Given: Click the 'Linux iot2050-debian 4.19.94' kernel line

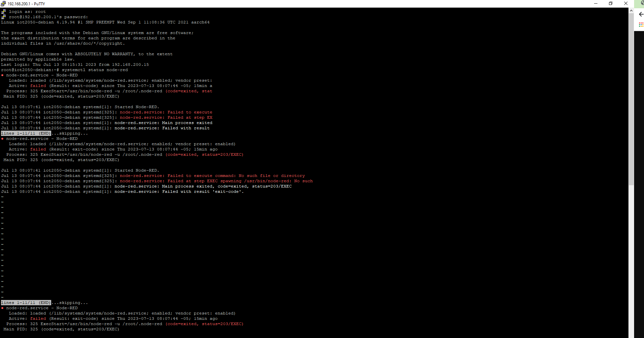Looking at the screenshot, I should (x=105, y=22).
